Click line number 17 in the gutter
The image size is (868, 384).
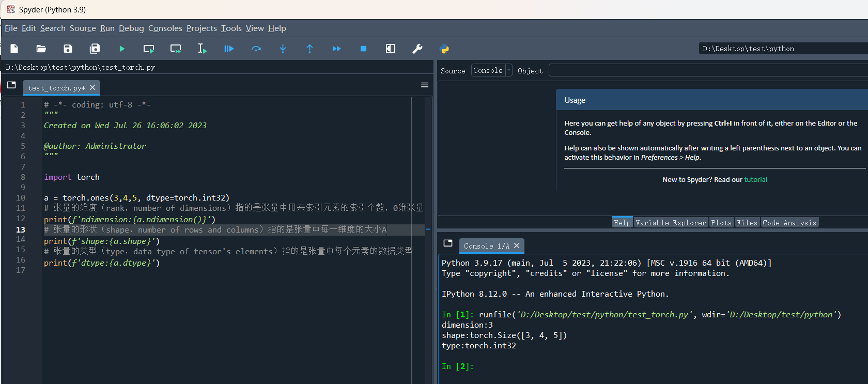[x=21, y=270]
